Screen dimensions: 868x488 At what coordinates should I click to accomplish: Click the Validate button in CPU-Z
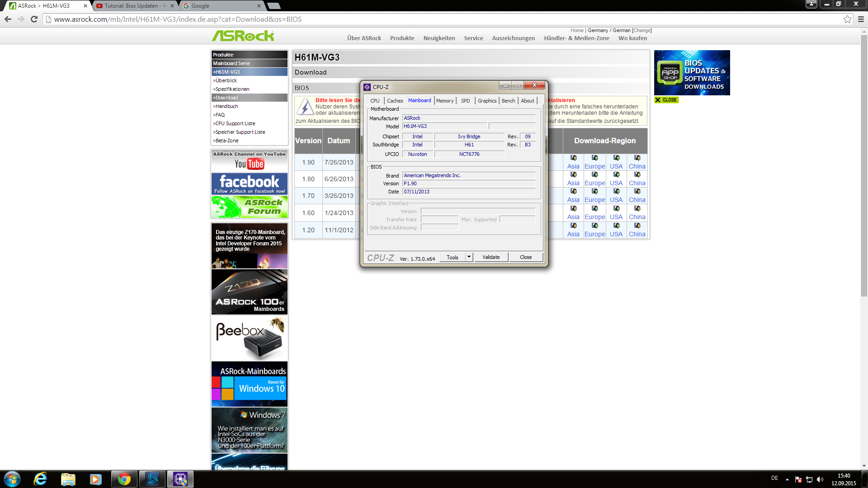[491, 257]
